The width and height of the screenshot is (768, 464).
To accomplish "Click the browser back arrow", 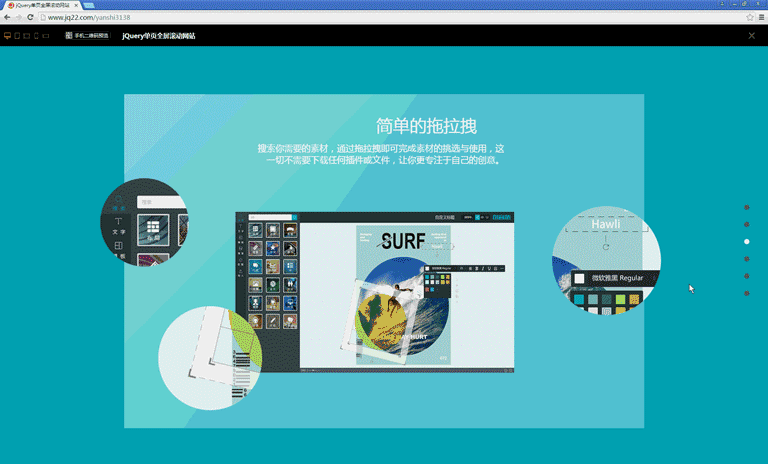I will tap(7, 17).
